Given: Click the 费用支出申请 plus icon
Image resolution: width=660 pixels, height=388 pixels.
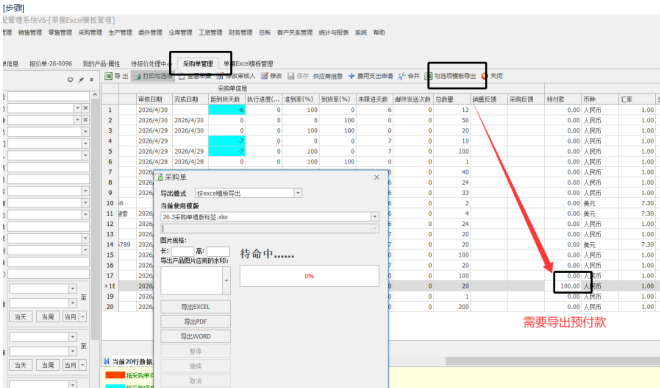Looking at the screenshot, I should click(x=351, y=76).
